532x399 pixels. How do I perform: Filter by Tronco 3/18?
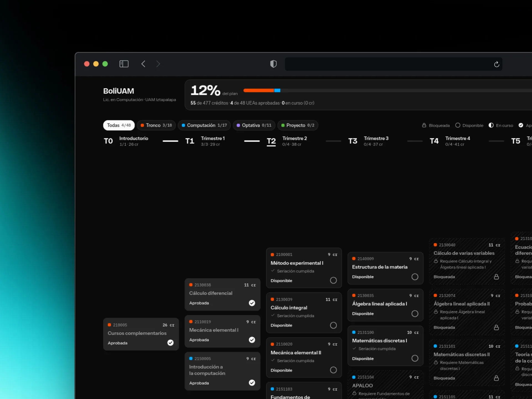click(x=156, y=125)
